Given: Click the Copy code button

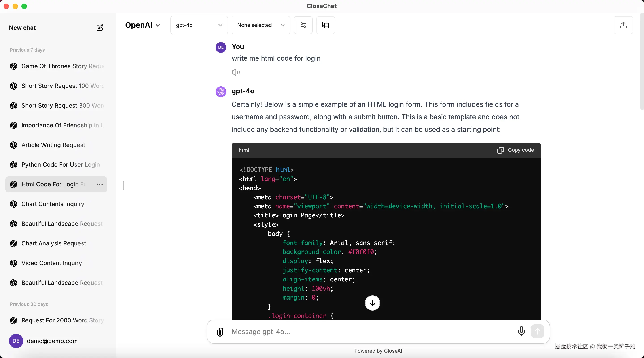Looking at the screenshot, I should pos(515,150).
